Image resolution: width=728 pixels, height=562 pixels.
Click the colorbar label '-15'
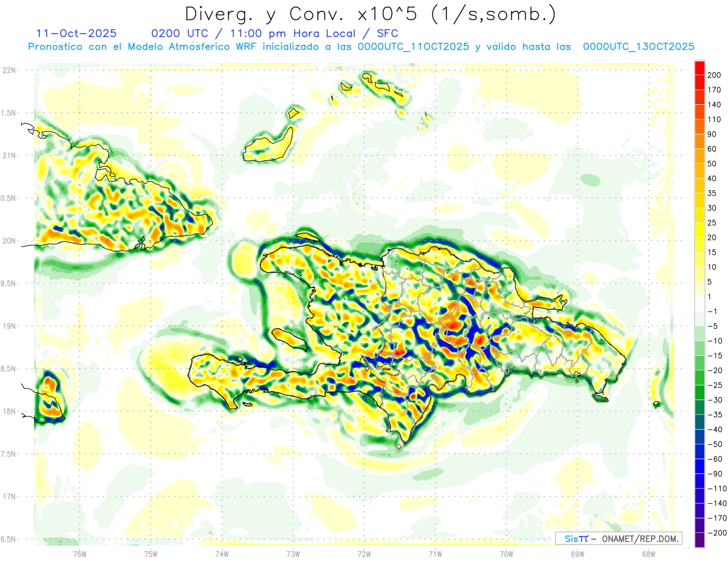tap(716, 355)
